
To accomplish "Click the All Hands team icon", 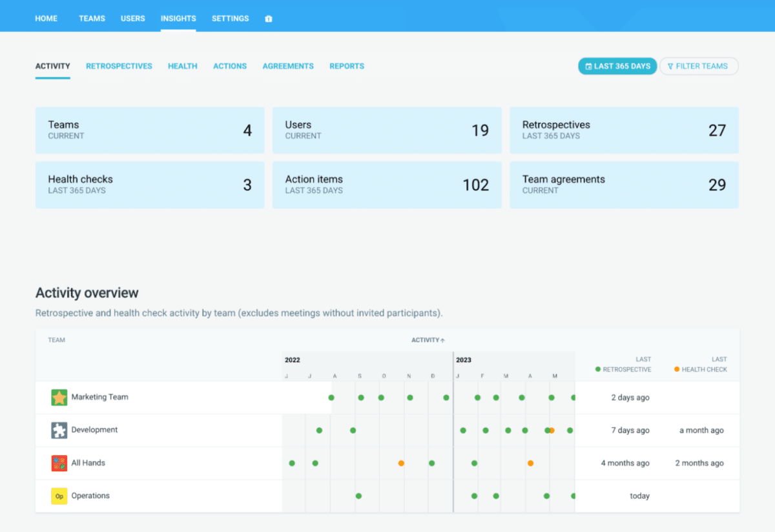I will tap(59, 463).
